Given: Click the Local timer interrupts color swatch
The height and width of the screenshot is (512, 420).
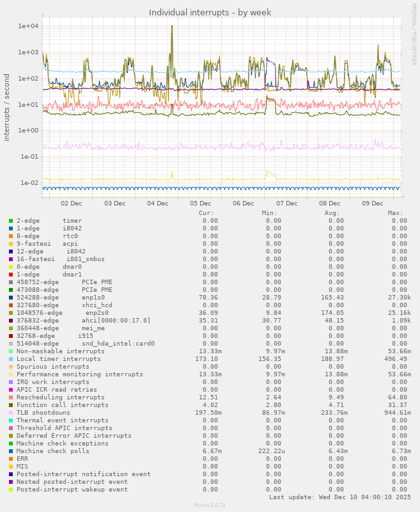Looking at the screenshot, I should pos(11,358).
